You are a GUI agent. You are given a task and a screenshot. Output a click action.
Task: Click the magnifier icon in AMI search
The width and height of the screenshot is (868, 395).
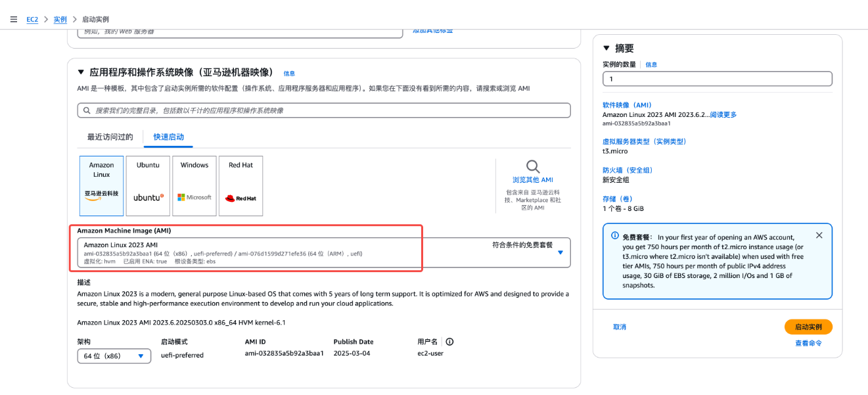click(87, 110)
